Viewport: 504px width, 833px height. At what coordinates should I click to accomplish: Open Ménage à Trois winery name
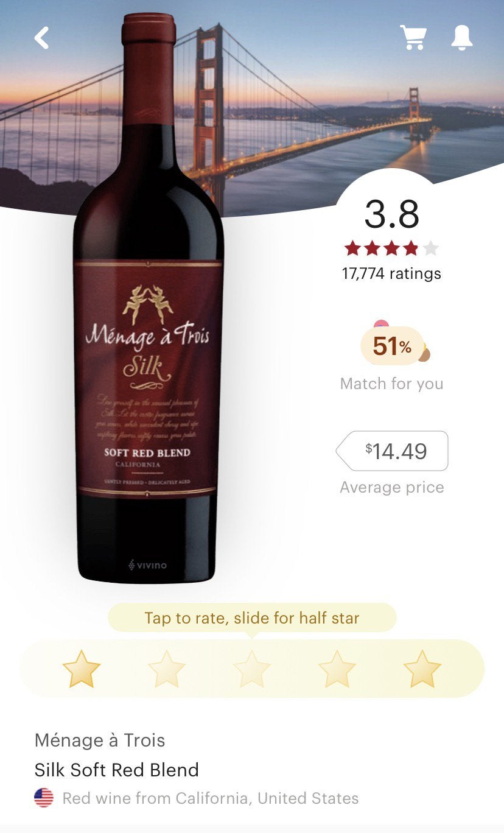click(100, 740)
